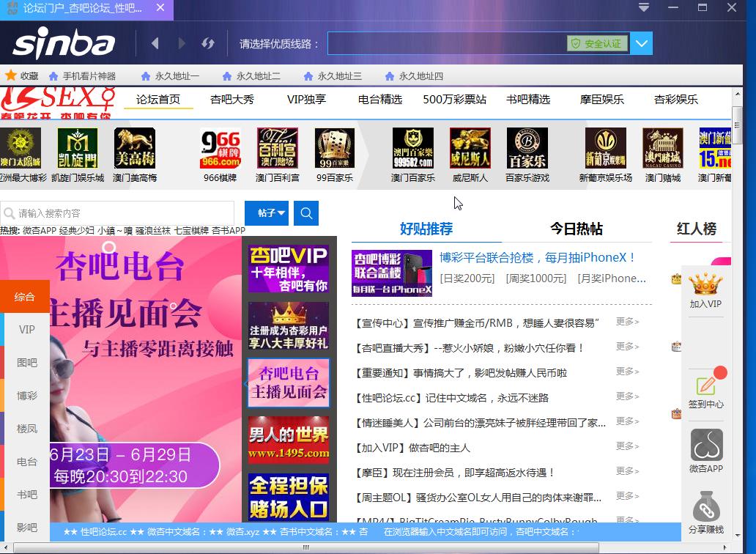Open 博彩平台联合抢楼 headline link
Image resolution: width=756 pixels, height=554 pixels.
[x=537, y=257]
